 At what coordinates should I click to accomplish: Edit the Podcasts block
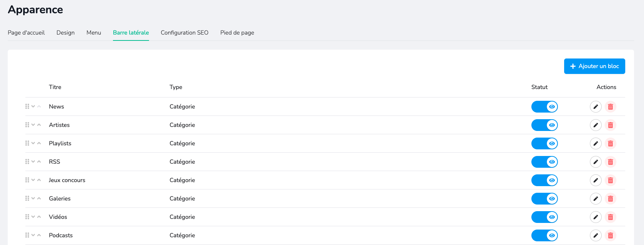pyautogui.click(x=595, y=235)
